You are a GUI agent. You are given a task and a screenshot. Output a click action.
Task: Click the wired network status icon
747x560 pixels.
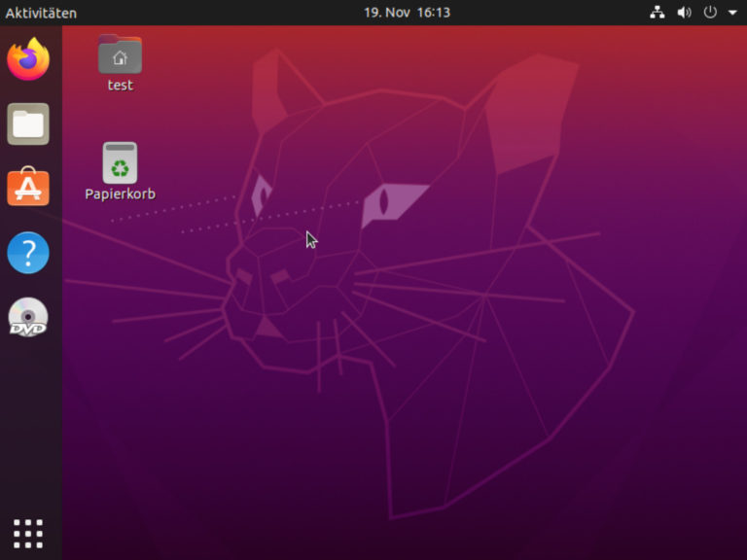tap(658, 13)
